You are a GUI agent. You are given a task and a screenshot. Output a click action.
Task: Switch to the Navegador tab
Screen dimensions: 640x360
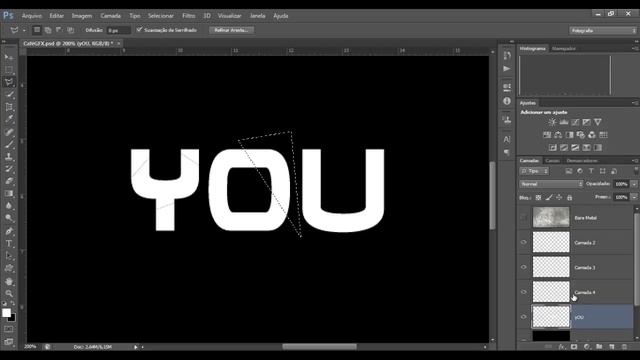point(564,49)
